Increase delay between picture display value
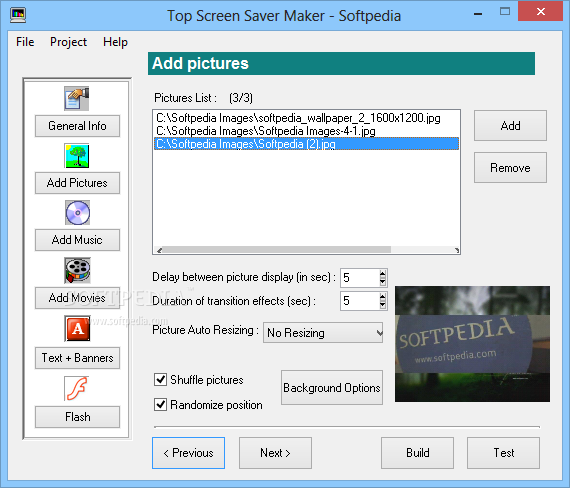The height and width of the screenshot is (488, 570). tap(382, 274)
